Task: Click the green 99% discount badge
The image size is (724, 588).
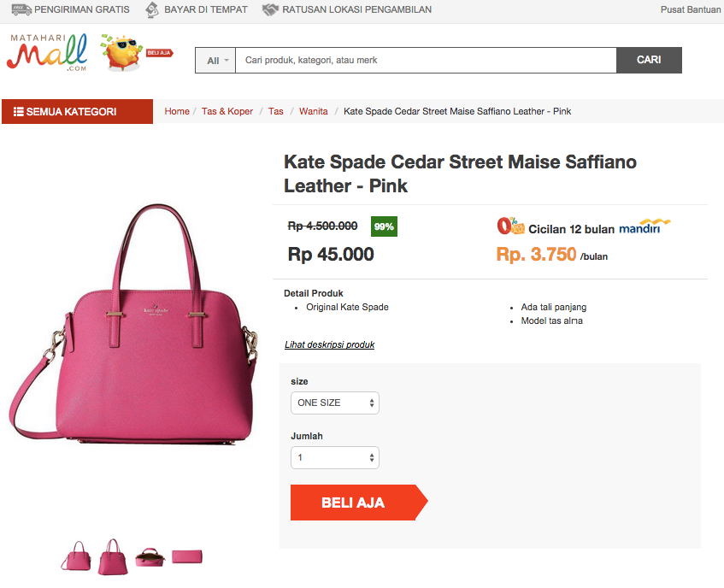Action: pyautogui.click(x=384, y=226)
